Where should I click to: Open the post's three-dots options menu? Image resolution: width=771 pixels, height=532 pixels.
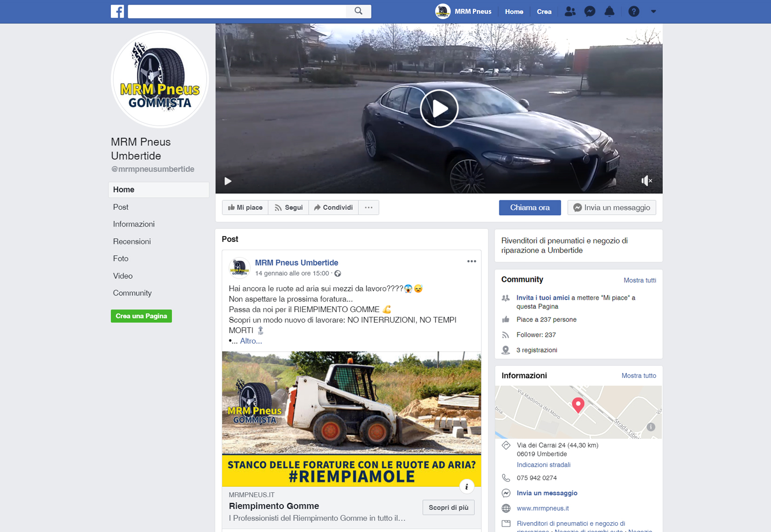(x=472, y=262)
